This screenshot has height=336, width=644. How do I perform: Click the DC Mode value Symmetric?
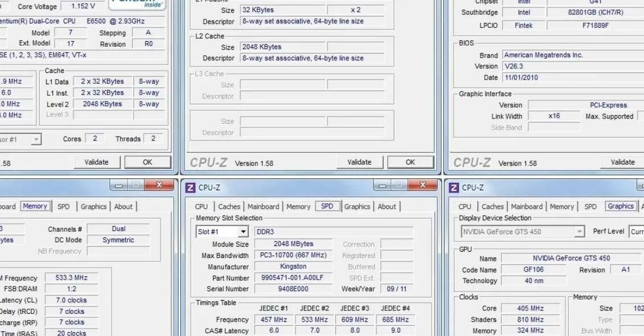[x=118, y=240]
